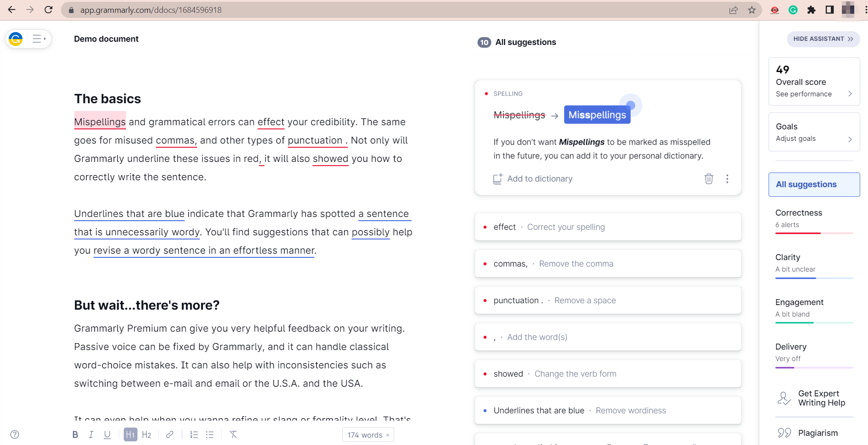Click the share page icon in address bar

[x=733, y=10]
